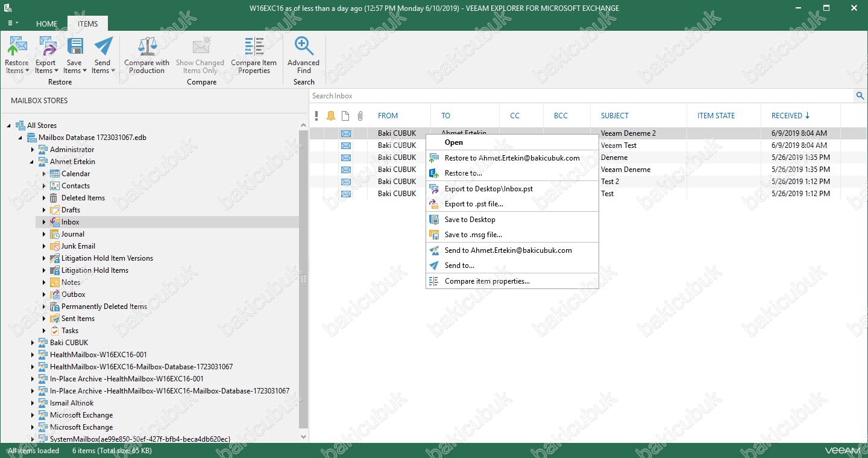Select the Veeam Deneme subject email row

coord(588,170)
